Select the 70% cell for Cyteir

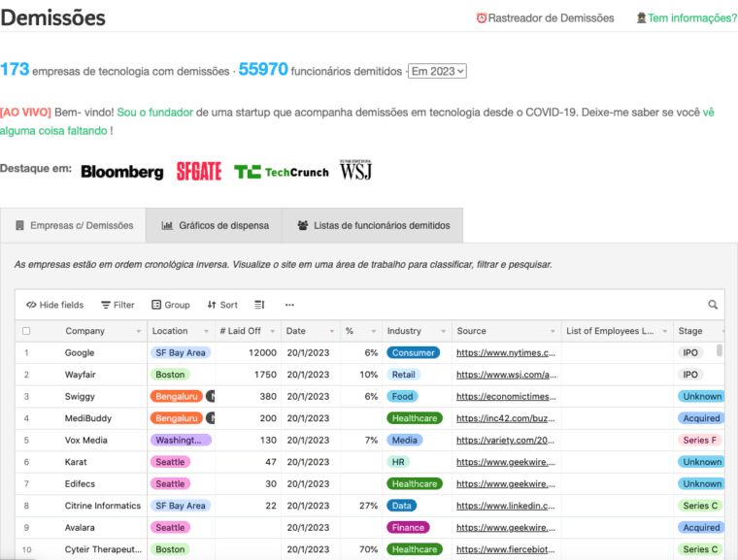361,549
